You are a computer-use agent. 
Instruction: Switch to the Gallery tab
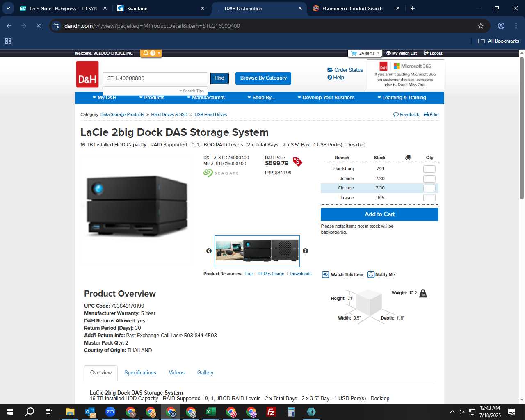[205, 373]
